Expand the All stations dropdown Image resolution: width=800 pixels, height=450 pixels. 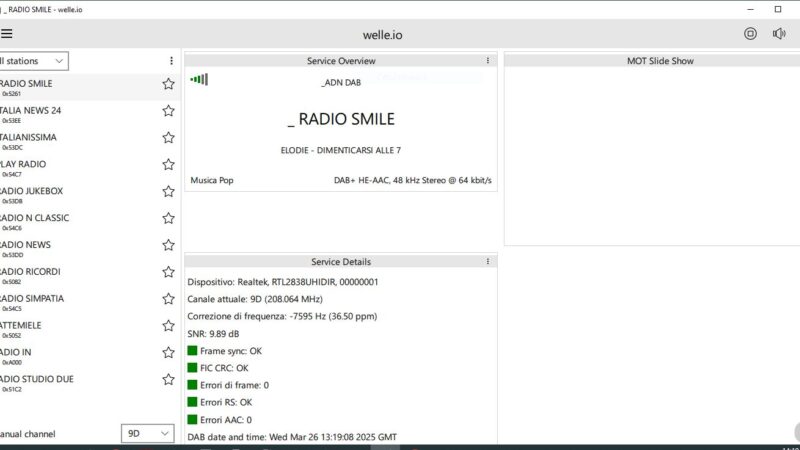(x=34, y=61)
